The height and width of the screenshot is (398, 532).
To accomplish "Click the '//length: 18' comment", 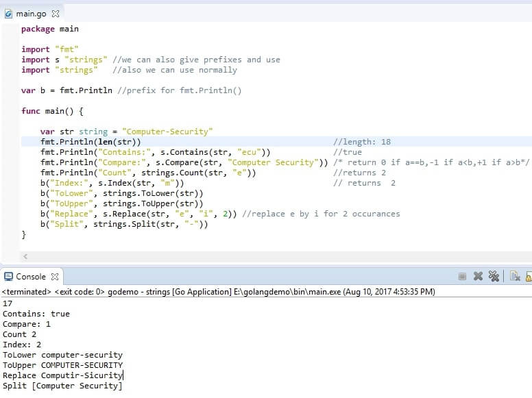I will 362,142.
